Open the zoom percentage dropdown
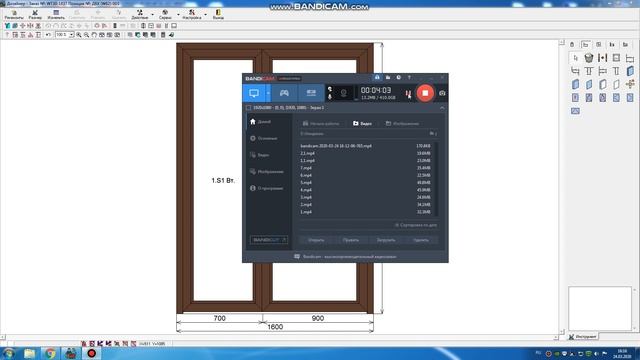The height and width of the screenshot is (360, 640). coord(71,35)
